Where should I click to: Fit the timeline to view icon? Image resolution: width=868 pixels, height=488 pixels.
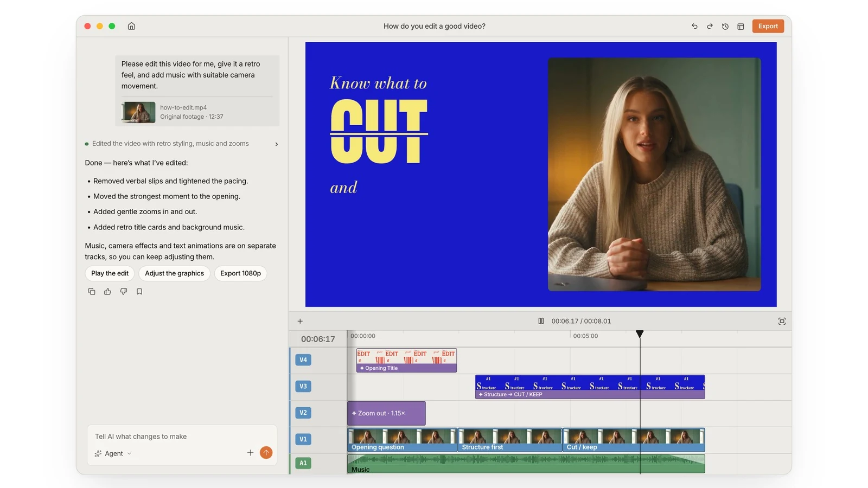click(782, 321)
